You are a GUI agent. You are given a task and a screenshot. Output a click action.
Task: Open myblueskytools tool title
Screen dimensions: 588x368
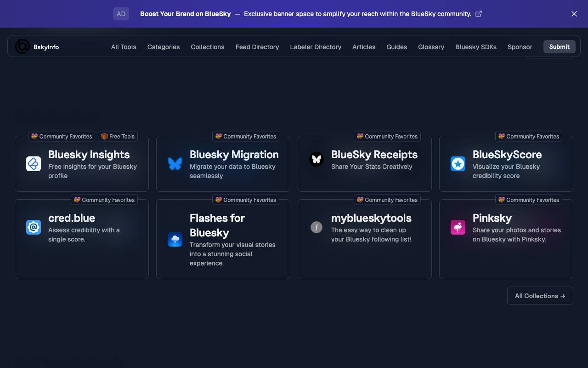pos(371,218)
